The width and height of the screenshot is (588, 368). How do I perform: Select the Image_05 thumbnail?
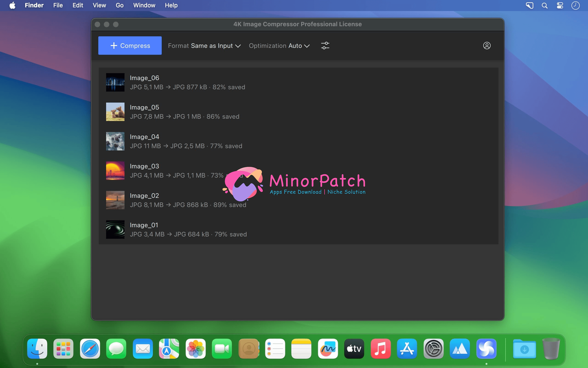pyautogui.click(x=115, y=112)
